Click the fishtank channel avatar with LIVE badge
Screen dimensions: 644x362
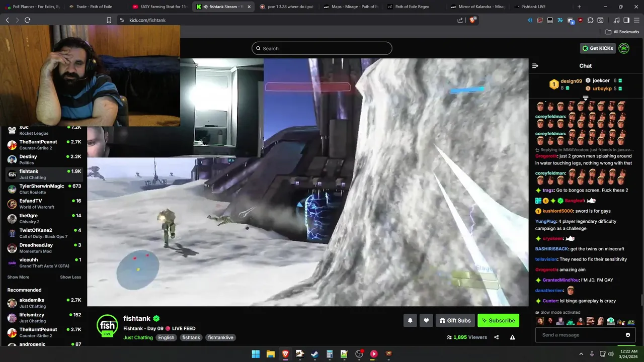[x=107, y=326]
